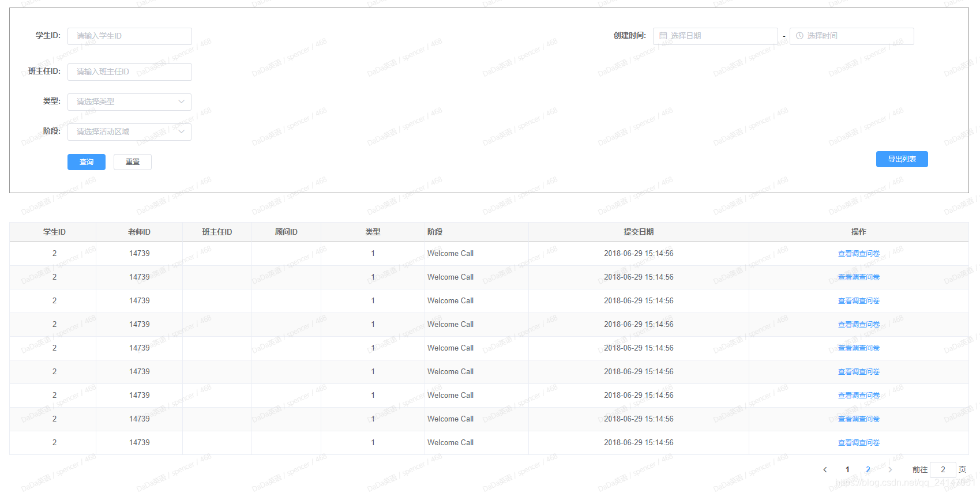Click the calendar icon in 选择日期 field
This screenshot has width=980, height=493.
(663, 36)
